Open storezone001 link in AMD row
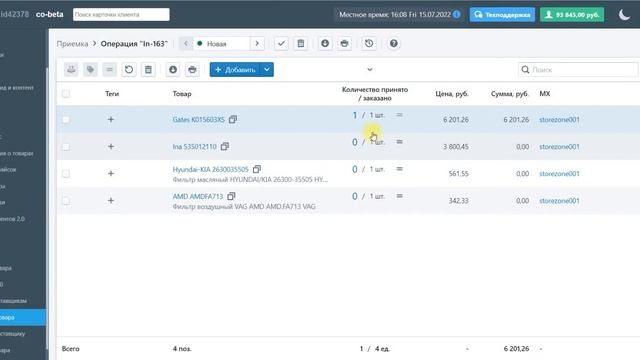640x360 pixels. coord(559,200)
